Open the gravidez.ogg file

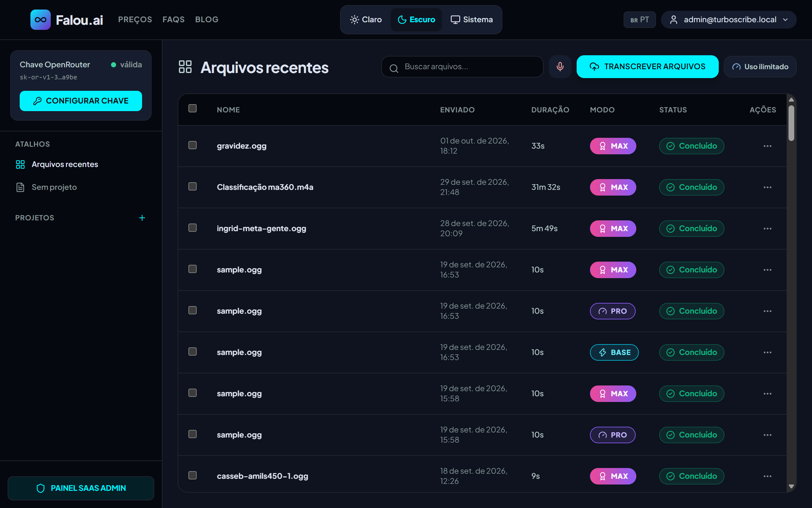point(242,146)
